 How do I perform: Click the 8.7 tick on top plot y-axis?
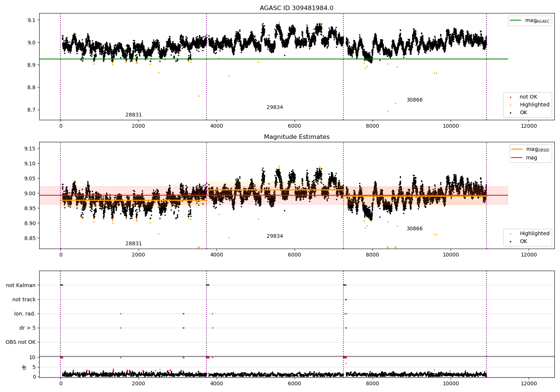(31, 110)
